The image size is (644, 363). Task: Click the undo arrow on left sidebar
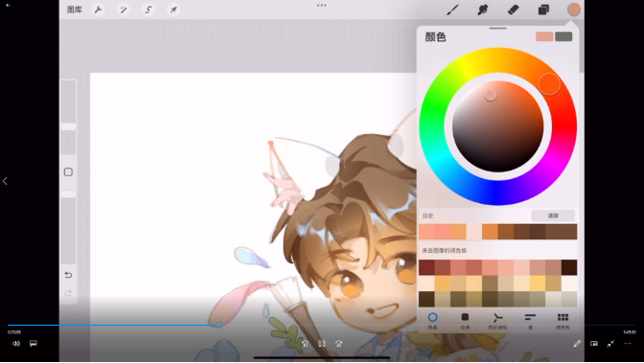pyautogui.click(x=68, y=275)
